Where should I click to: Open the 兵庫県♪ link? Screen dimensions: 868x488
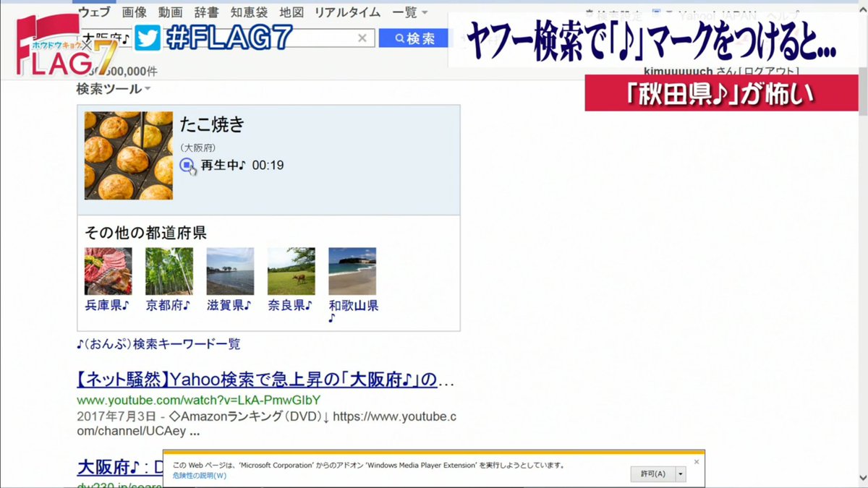(x=107, y=305)
